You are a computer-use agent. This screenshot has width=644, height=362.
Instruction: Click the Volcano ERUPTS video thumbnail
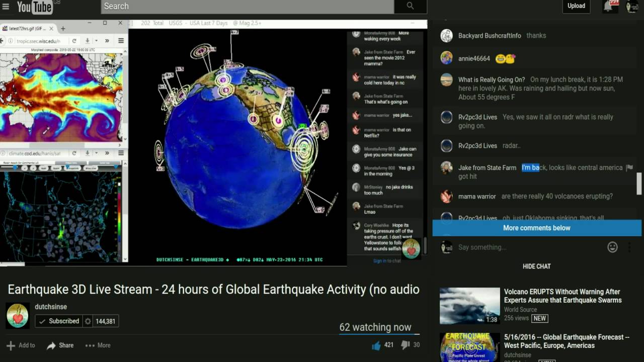(x=470, y=306)
